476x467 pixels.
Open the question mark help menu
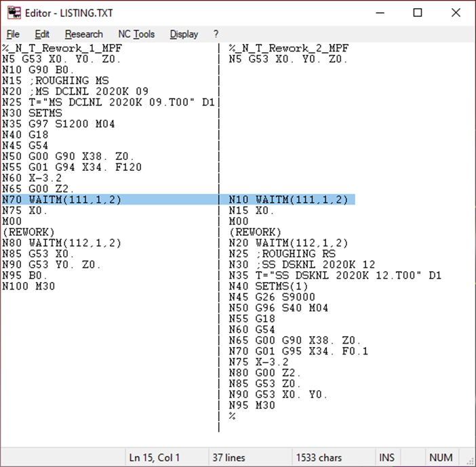[216, 34]
